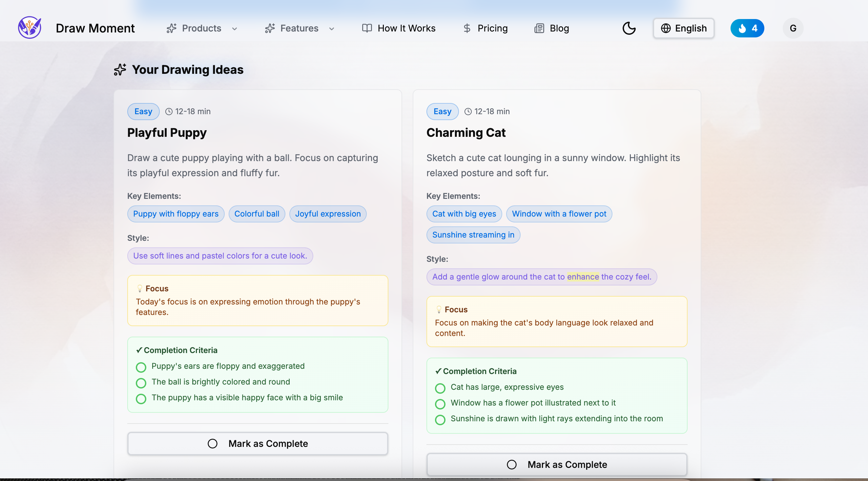This screenshot has width=868, height=481.
Task: Click the sparkle icon beside Your Drawing Ideas
Action: [120, 70]
